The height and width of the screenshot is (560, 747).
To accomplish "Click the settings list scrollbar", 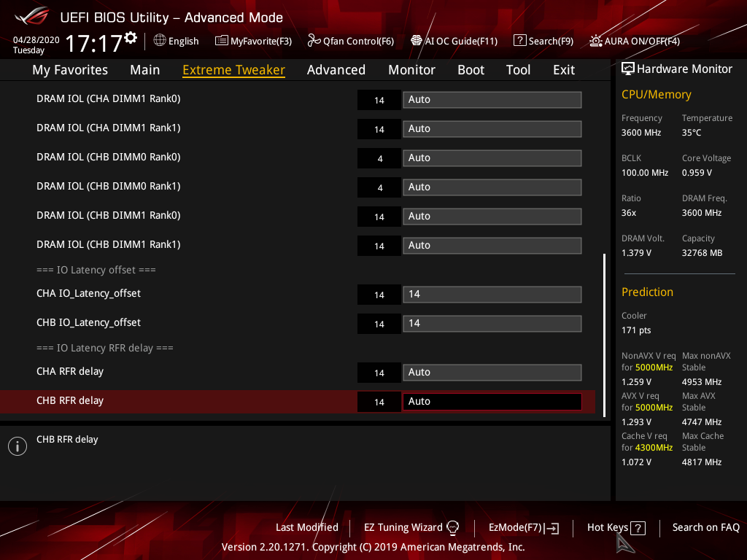I will click(x=604, y=335).
